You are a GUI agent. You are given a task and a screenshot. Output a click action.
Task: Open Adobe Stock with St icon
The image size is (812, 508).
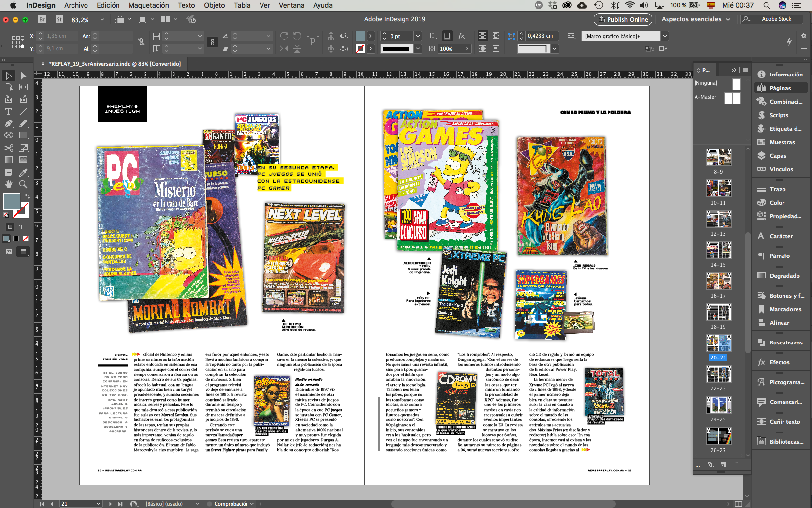point(59,20)
